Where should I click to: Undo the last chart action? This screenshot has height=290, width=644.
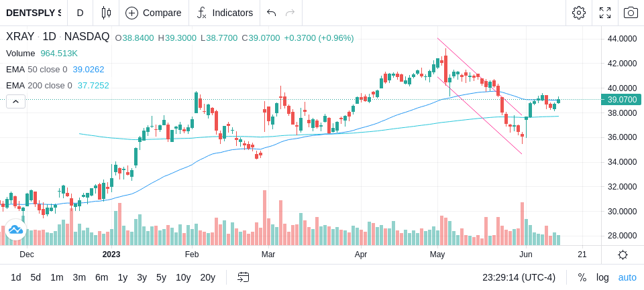coord(271,13)
